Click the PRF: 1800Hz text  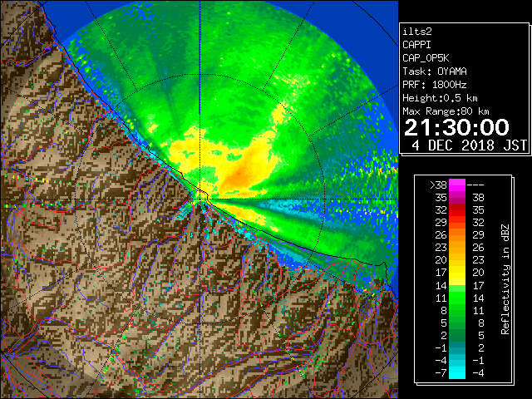(435, 85)
